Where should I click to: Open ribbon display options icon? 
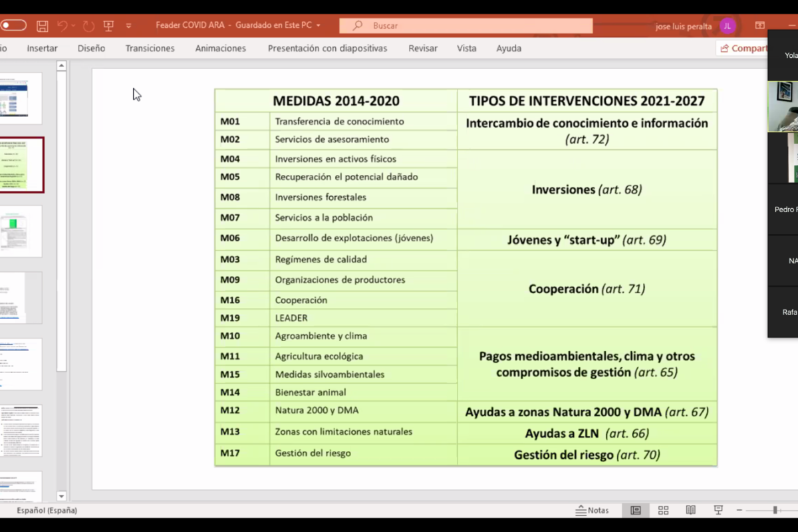[760, 25]
